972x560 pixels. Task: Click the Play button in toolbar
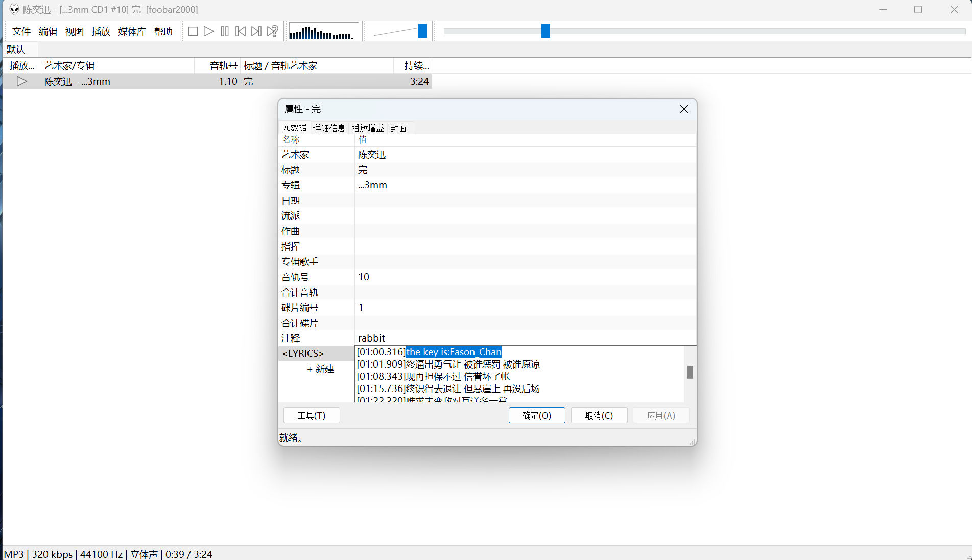[x=209, y=31]
